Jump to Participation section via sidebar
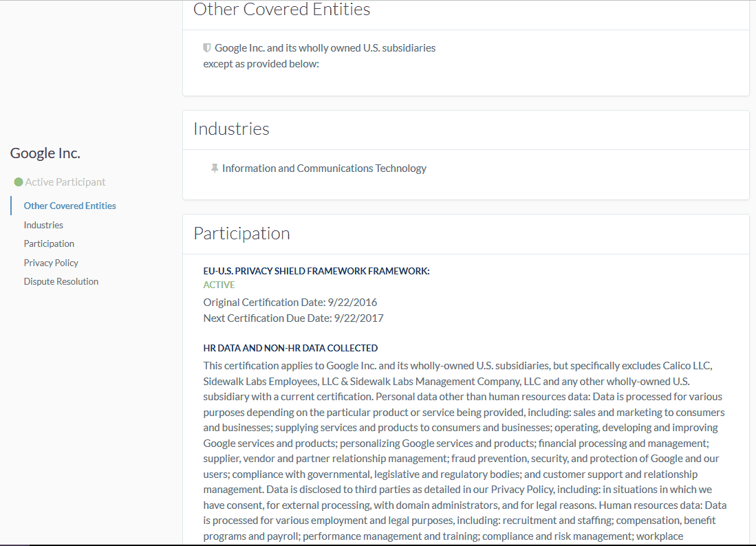Image resolution: width=756 pixels, height=546 pixels. 49,244
